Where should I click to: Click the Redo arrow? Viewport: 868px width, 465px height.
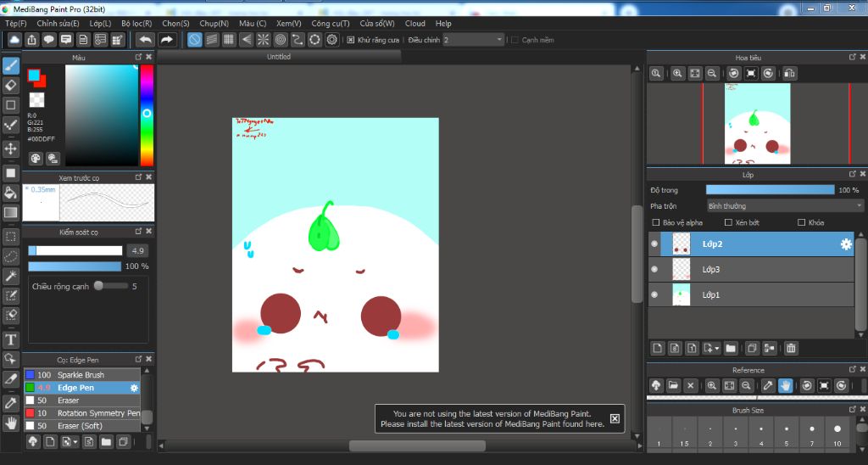[x=166, y=39]
